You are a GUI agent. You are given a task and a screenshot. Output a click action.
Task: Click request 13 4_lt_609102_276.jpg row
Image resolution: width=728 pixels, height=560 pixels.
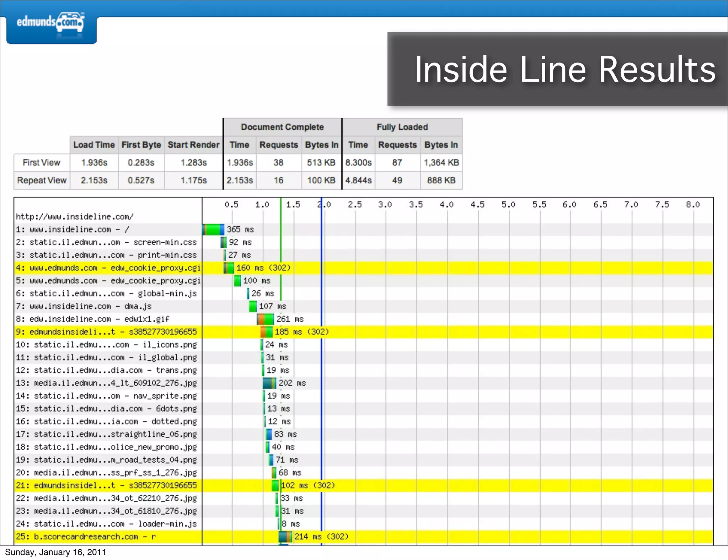363,383
